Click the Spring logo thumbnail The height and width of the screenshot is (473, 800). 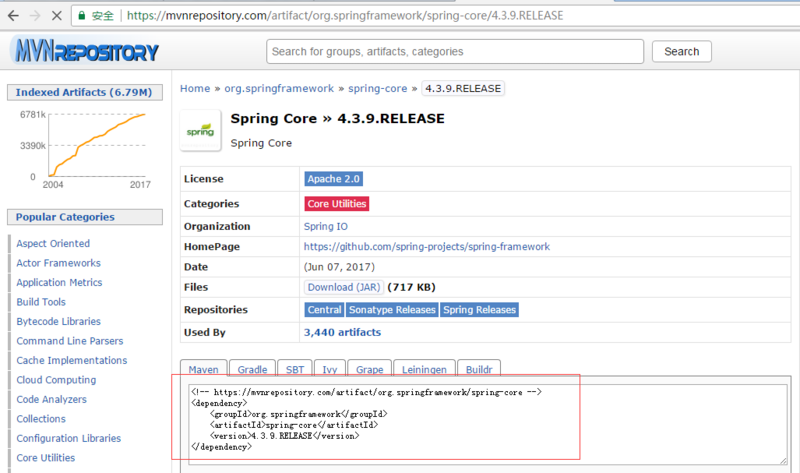point(201,131)
